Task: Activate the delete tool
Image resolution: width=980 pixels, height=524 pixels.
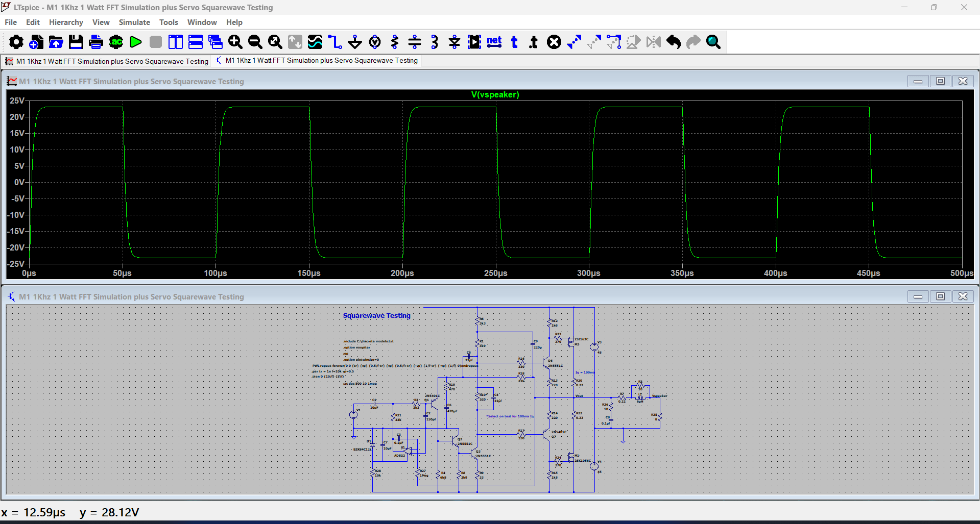Action: pos(554,42)
